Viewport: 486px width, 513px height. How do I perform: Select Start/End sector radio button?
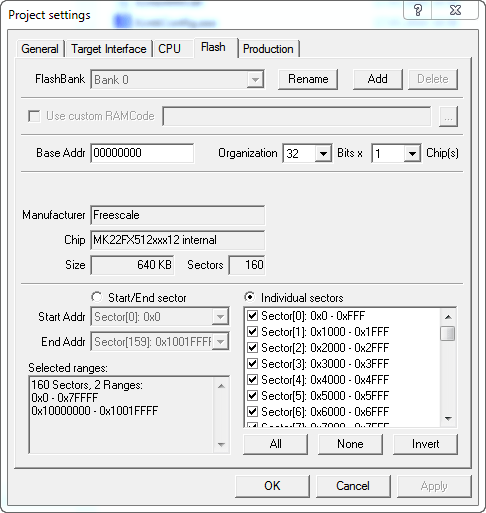97,297
